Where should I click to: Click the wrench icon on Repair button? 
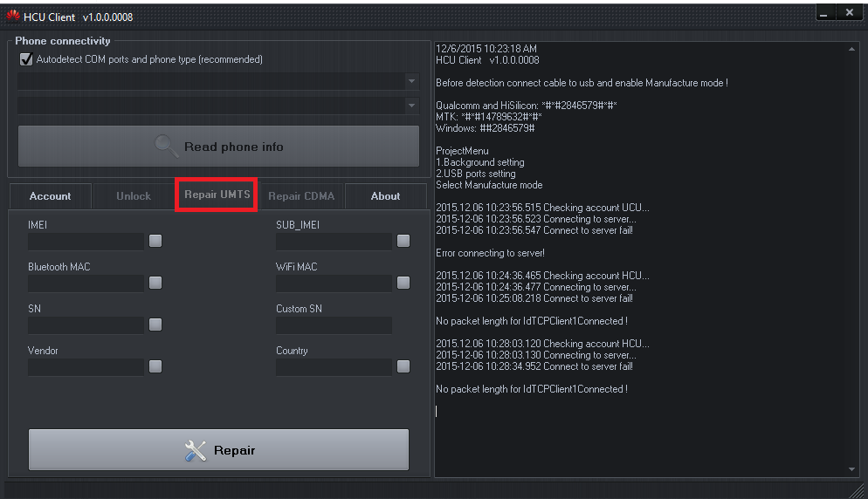(x=195, y=450)
